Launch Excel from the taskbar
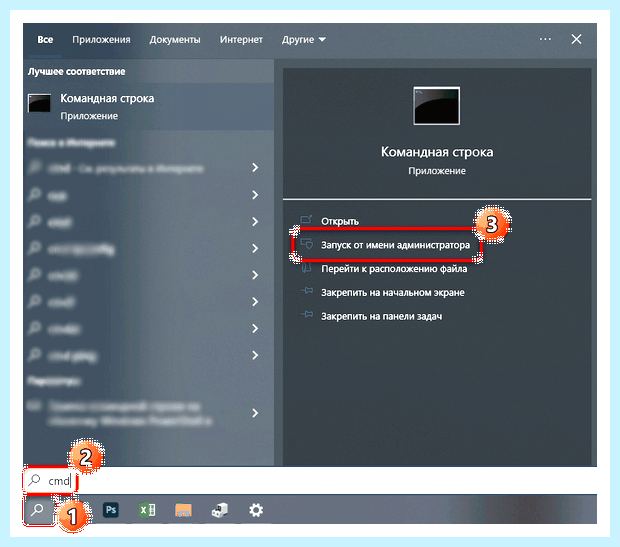 pos(147,510)
